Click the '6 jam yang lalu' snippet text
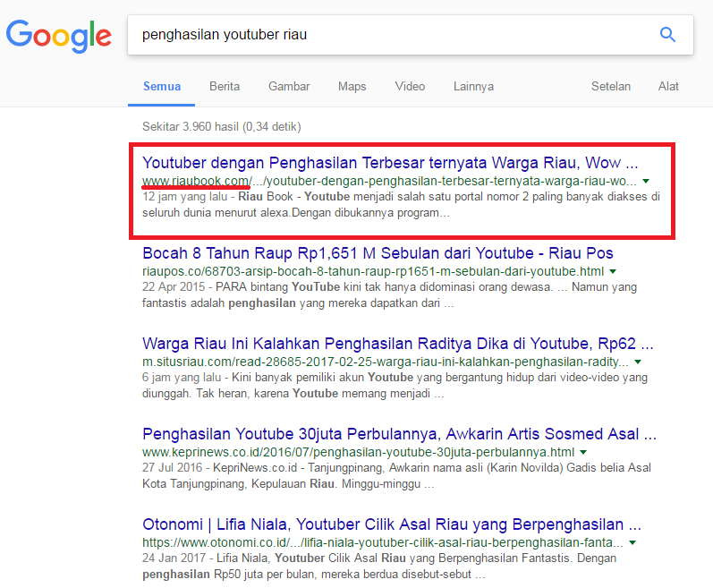Screen dimensions: 713x588 [x=182, y=378]
